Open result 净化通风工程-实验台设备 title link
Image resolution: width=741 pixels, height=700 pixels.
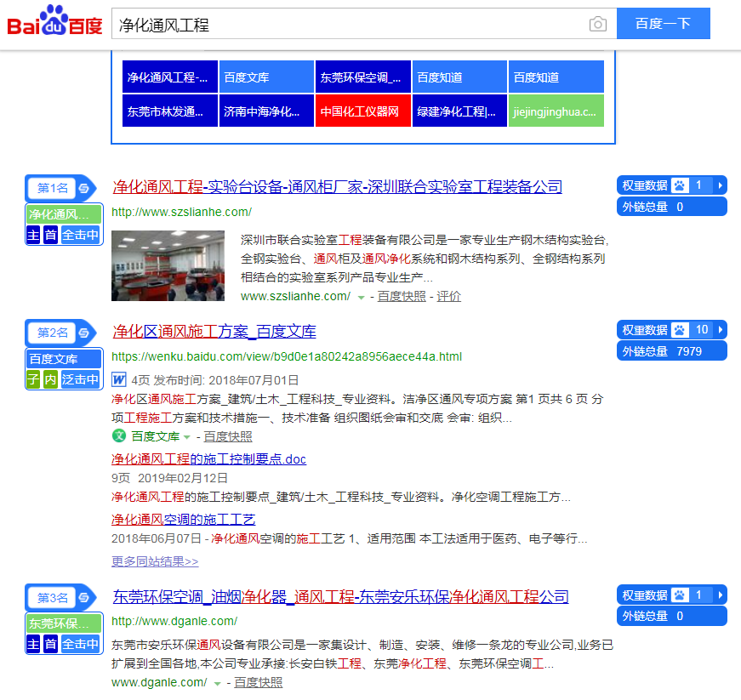(x=338, y=187)
